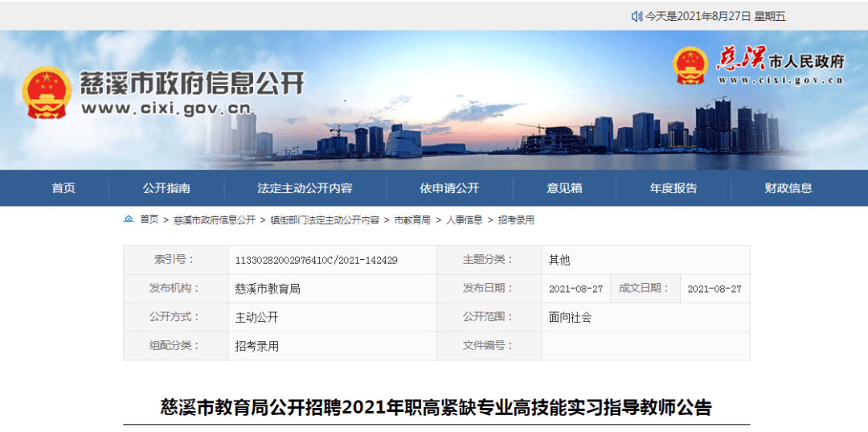Screen dimensions: 868x432
Task: Click the 慈溪市人民政府 logo text at top right
Action: pos(782,60)
